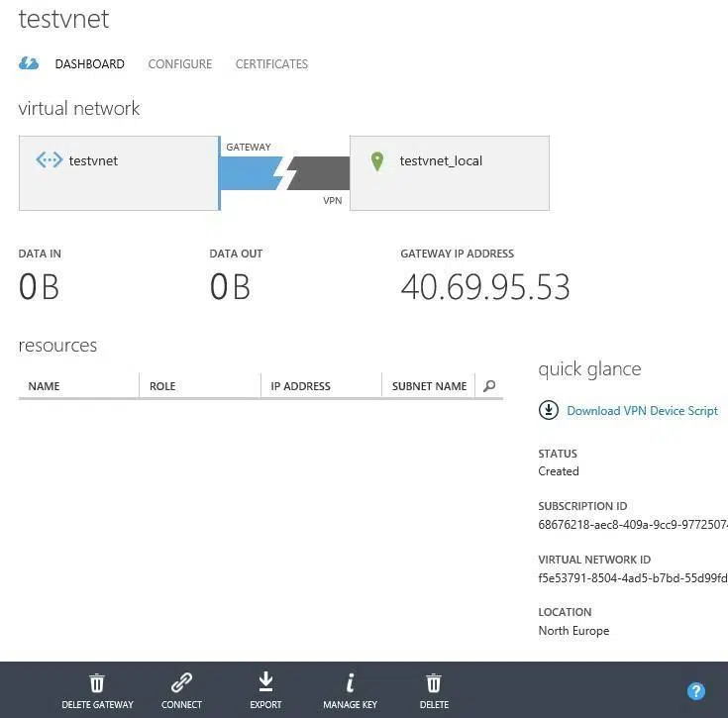
Task: Click the gateway VPN connection lightning graphic
Action: pos(284,173)
